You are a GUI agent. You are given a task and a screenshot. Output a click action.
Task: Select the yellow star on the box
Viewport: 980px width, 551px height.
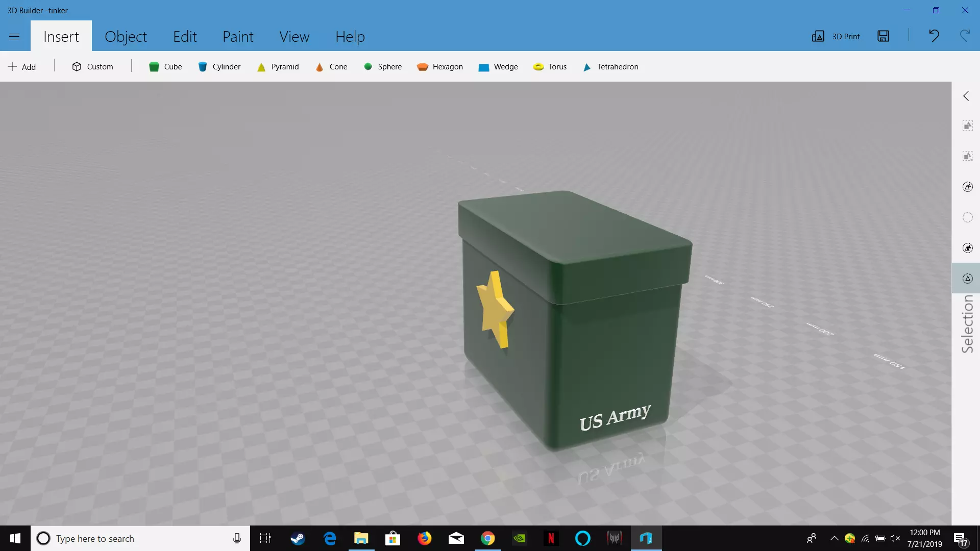(x=495, y=309)
